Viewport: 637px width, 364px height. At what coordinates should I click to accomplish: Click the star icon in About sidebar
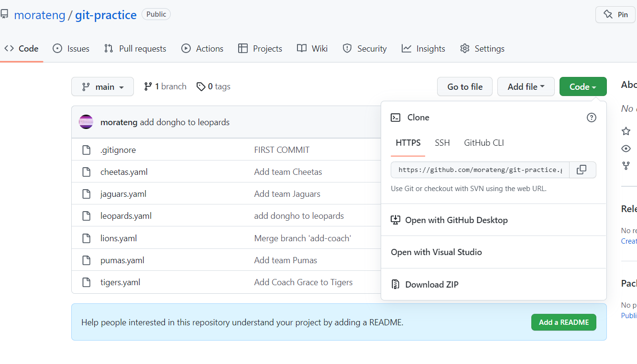[x=626, y=131]
